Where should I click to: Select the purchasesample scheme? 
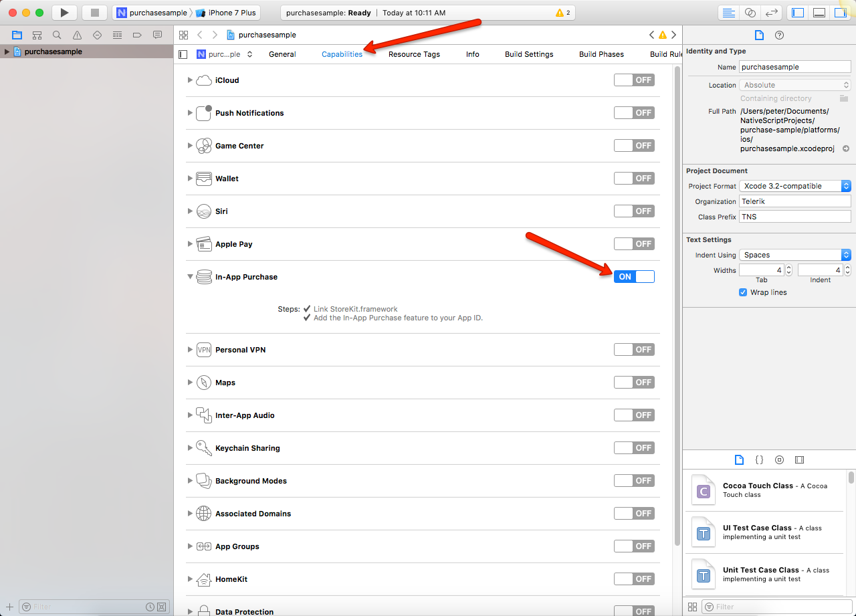(x=152, y=13)
